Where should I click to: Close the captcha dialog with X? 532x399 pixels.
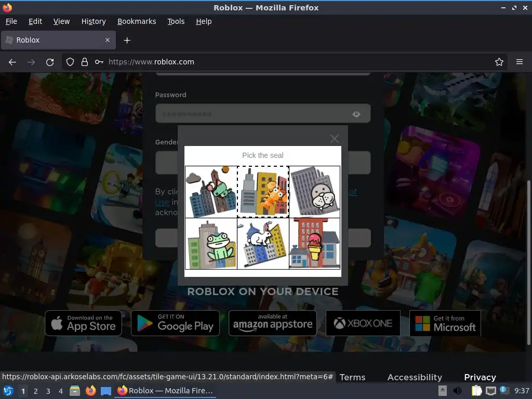tap(334, 138)
